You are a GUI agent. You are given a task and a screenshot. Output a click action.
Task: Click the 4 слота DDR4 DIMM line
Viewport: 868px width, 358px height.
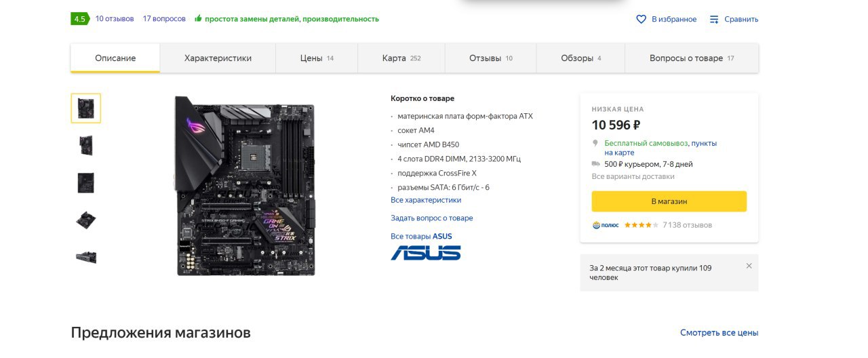tap(459, 159)
